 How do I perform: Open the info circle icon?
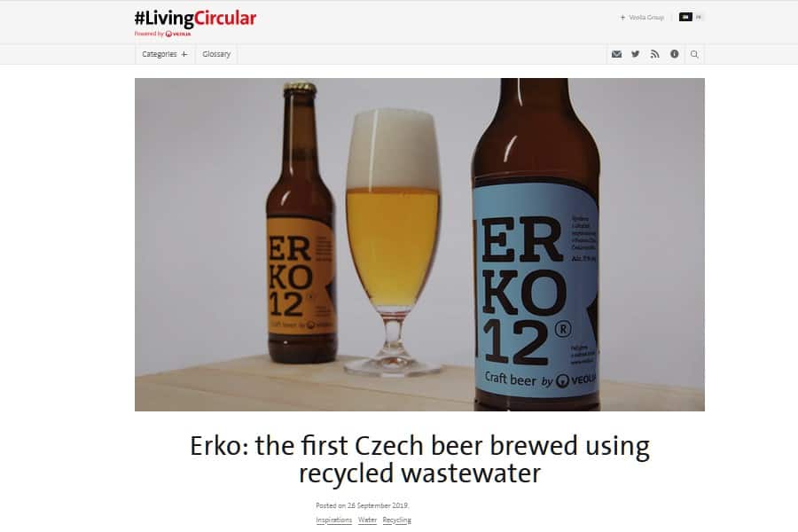click(x=675, y=54)
